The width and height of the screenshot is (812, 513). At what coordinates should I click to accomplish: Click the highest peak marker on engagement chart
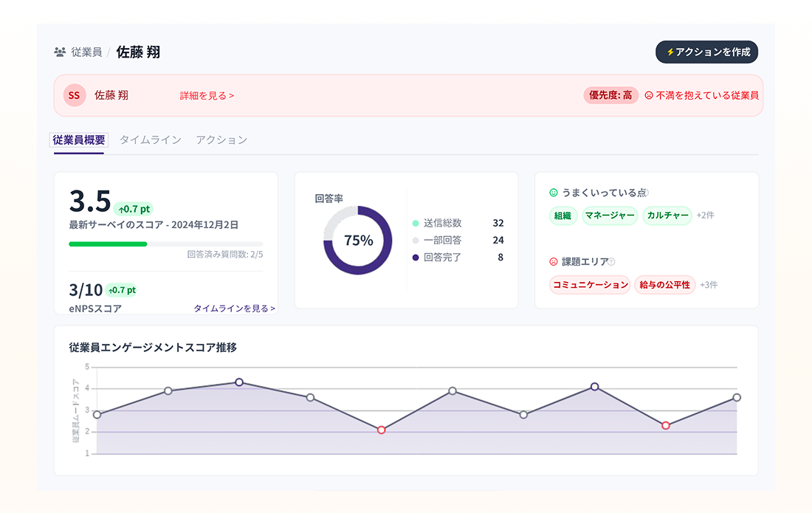pos(239,382)
